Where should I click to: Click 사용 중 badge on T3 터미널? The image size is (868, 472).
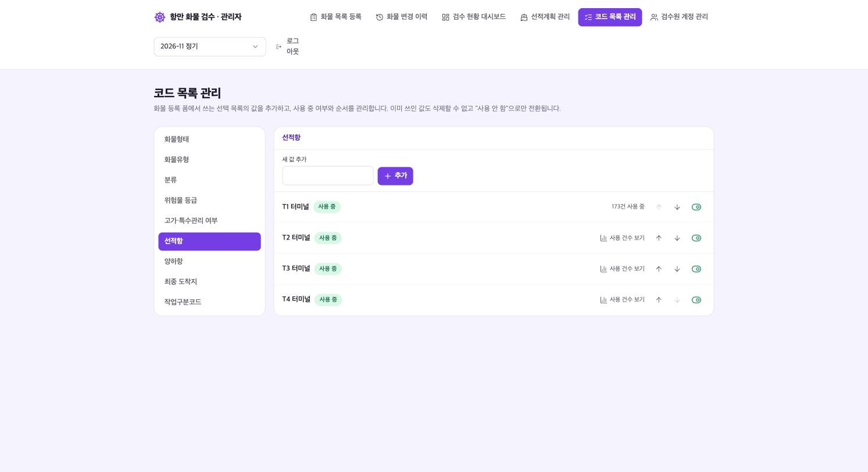tap(328, 269)
